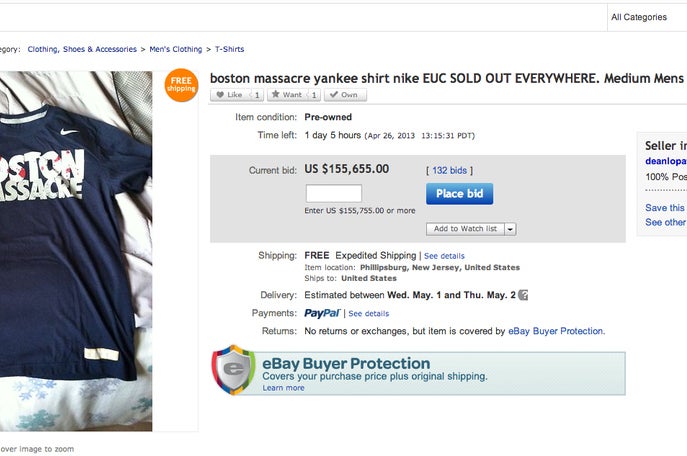Click the Add to Watch list button

[465, 229]
